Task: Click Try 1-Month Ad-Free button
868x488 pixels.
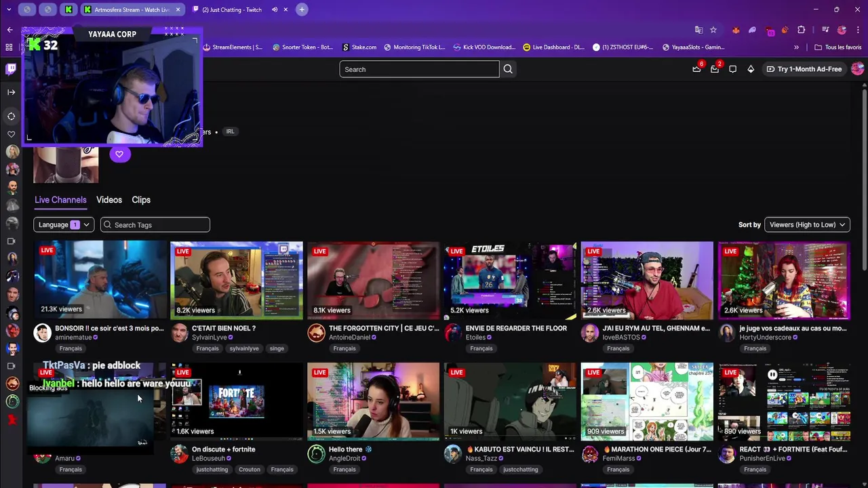Action: point(804,69)
